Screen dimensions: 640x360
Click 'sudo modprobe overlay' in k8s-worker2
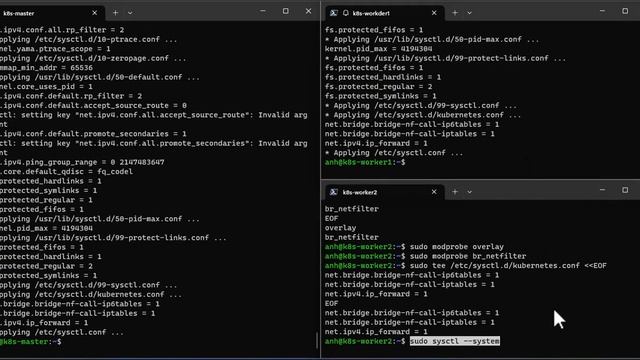(457, 247)
